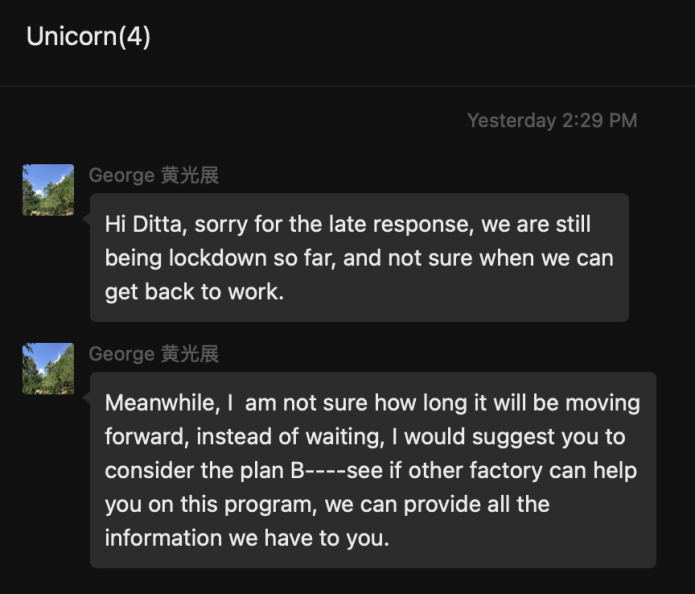Select the "Meanwhile, I am not sure" message bubble
This screenshot has width=695, height=594.
[x=372, y=470]
